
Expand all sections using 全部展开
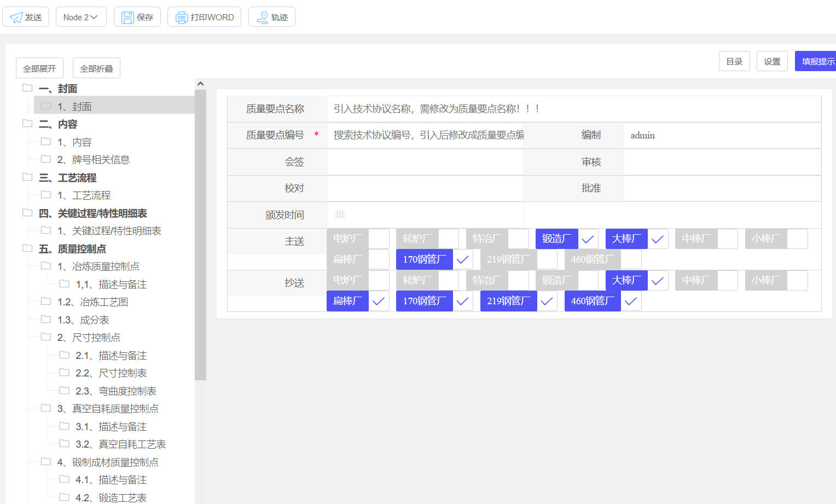tap(39, 67)
